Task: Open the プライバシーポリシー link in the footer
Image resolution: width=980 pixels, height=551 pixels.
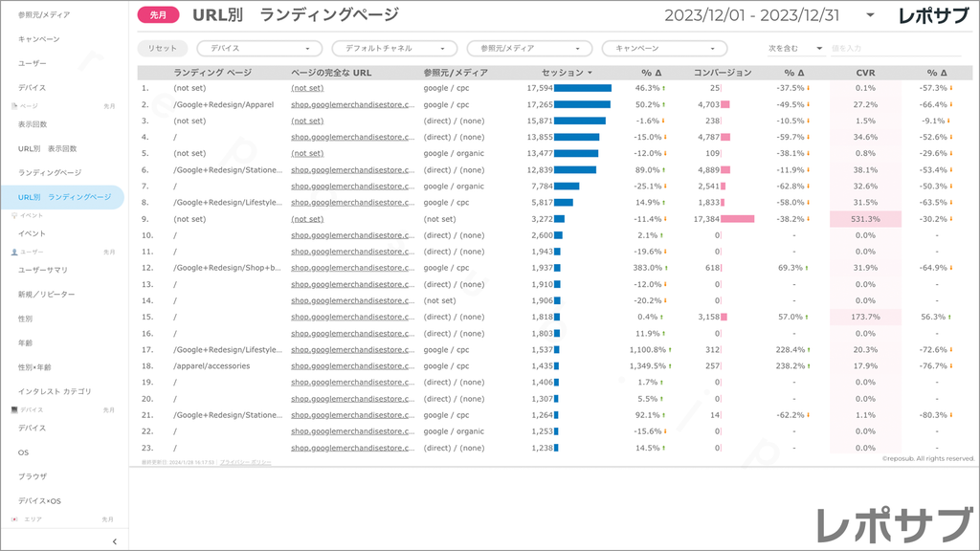Action: (245, 462)
